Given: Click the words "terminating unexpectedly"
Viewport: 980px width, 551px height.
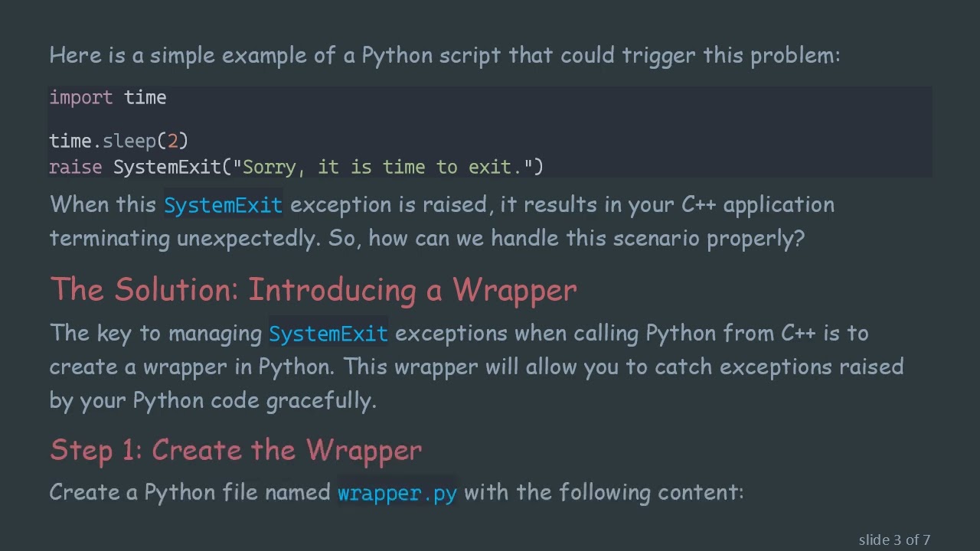Looking at the screenshot, I should click(x=184, y=239).
